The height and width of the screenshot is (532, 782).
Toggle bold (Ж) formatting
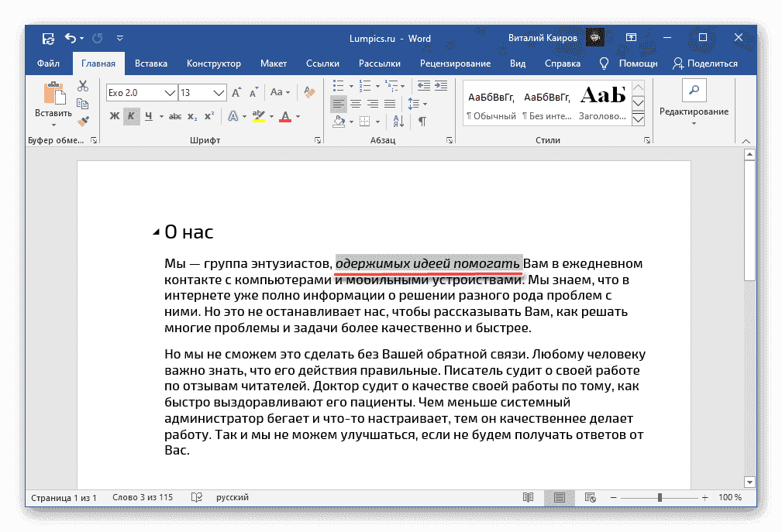[113, 116]
